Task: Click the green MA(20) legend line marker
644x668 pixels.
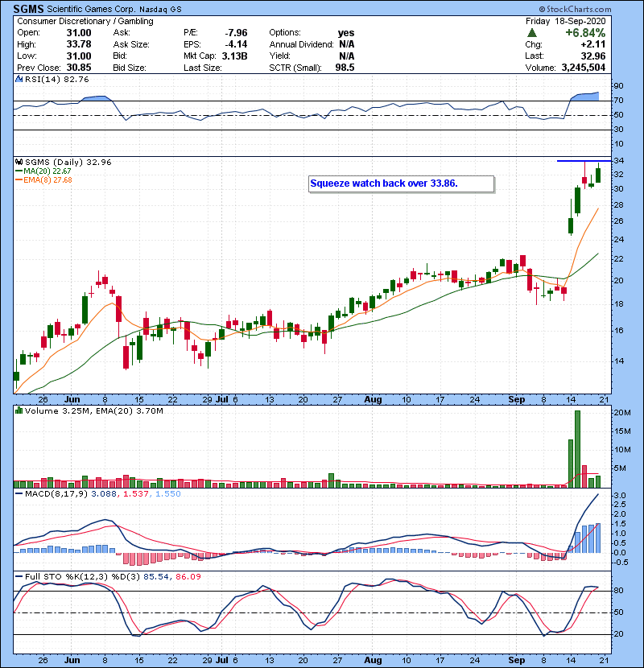Action: pyautogui.click(x=19, y=171)
